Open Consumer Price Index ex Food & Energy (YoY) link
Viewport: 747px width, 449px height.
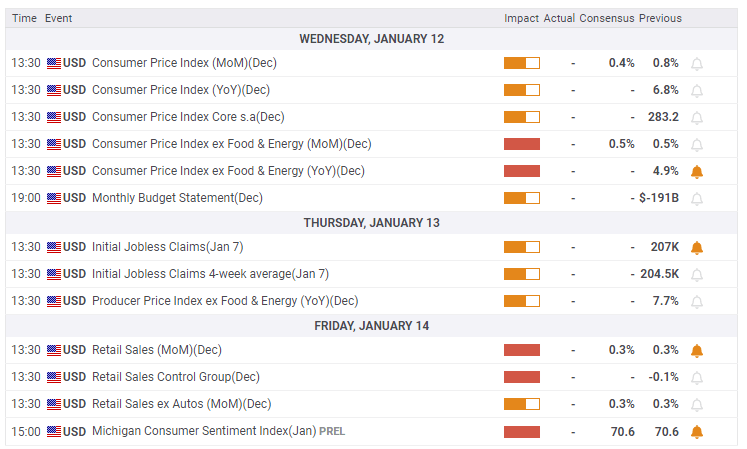[x=228, y=171]
